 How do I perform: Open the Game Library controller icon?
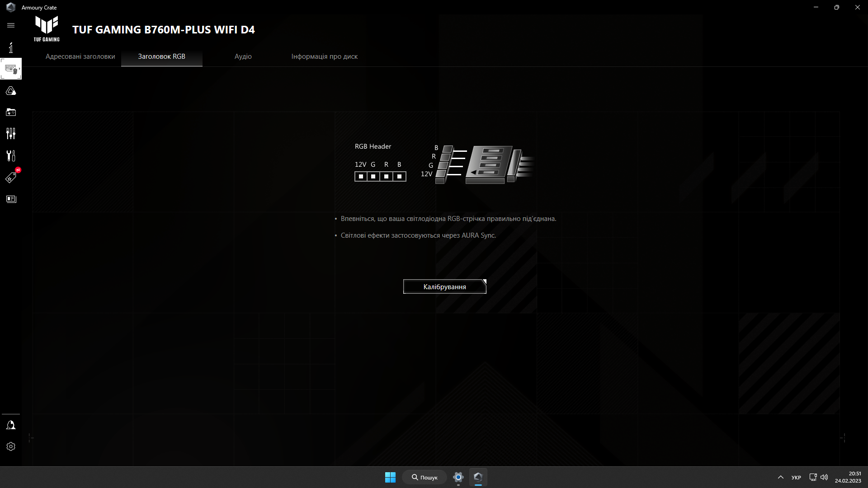[x=11, y=112]
